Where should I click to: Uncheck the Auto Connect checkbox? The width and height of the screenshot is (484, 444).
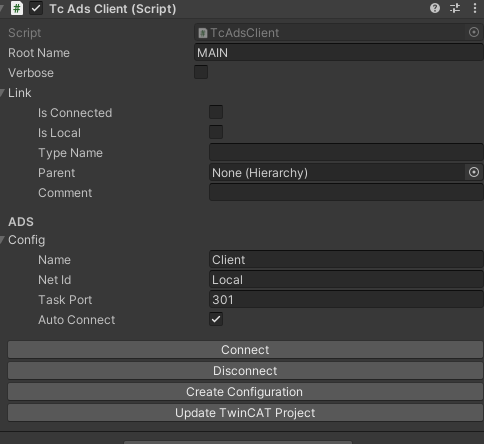tap(216, 319)
